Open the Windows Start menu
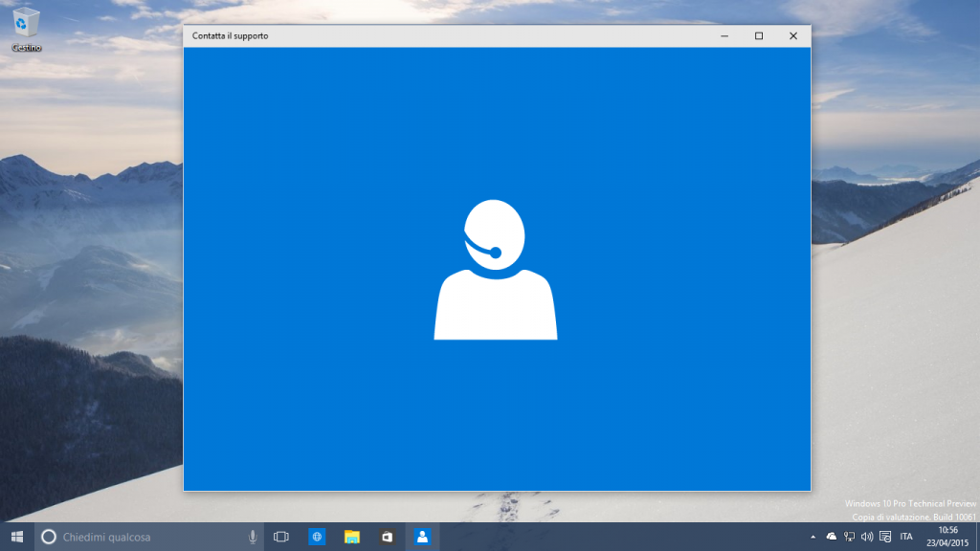The image size is (980, 551). click(x=17, y=537)
